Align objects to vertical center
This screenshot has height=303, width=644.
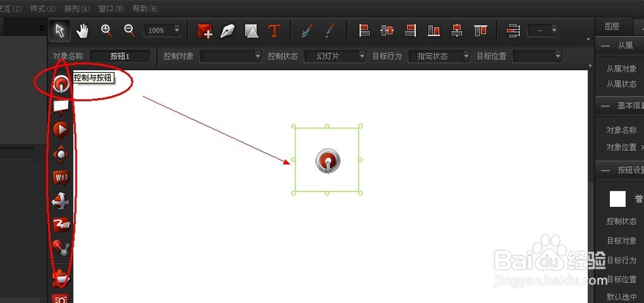pyautogui.click(x=457, y=30)
